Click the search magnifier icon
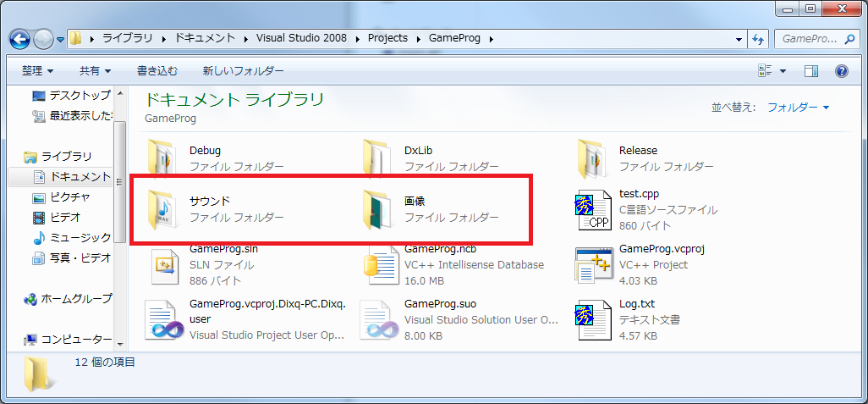Viewport: 868px width, 404px height. tap(849, 39)
